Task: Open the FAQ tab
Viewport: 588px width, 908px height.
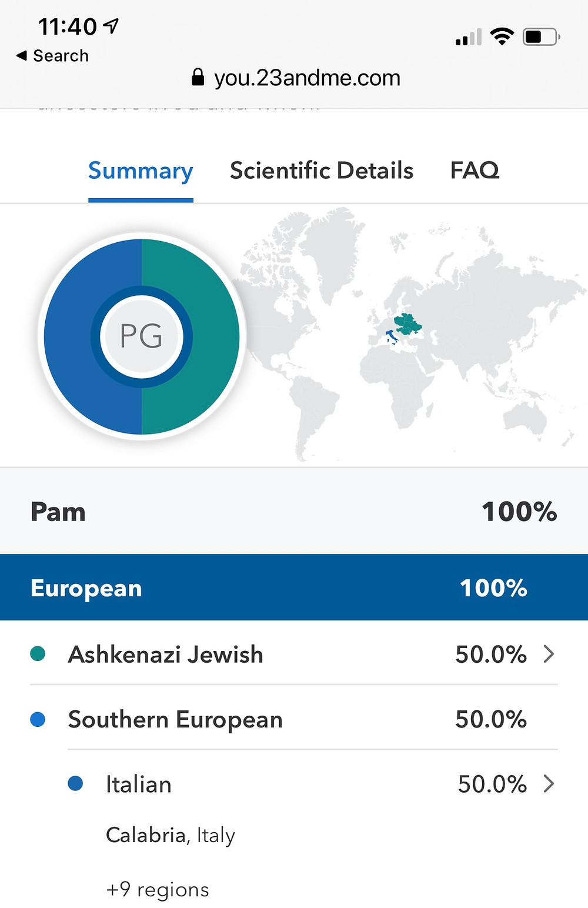Action: click(475, 171)
